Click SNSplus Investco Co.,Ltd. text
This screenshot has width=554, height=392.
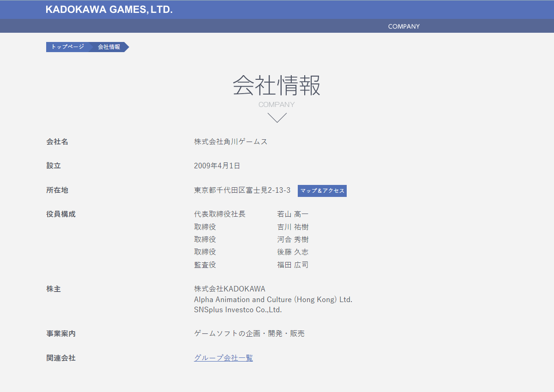tap(238, 310)
